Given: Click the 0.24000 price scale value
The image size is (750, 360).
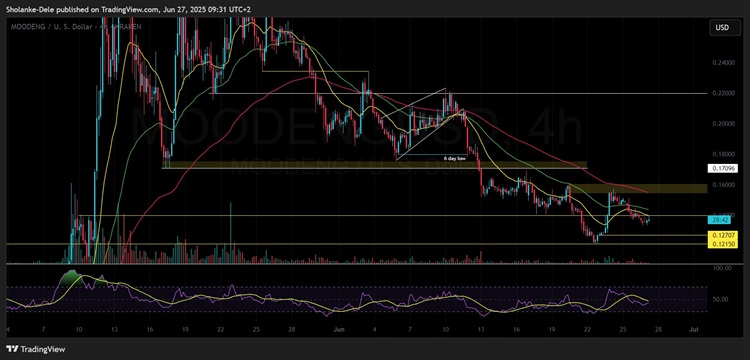Looking at the screenshot, I should (722, 63).
